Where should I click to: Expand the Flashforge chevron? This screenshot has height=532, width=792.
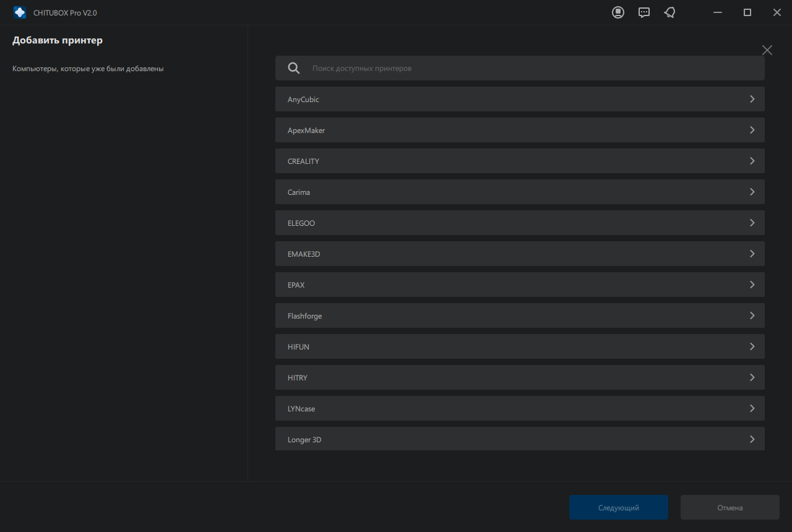(752, 315)
